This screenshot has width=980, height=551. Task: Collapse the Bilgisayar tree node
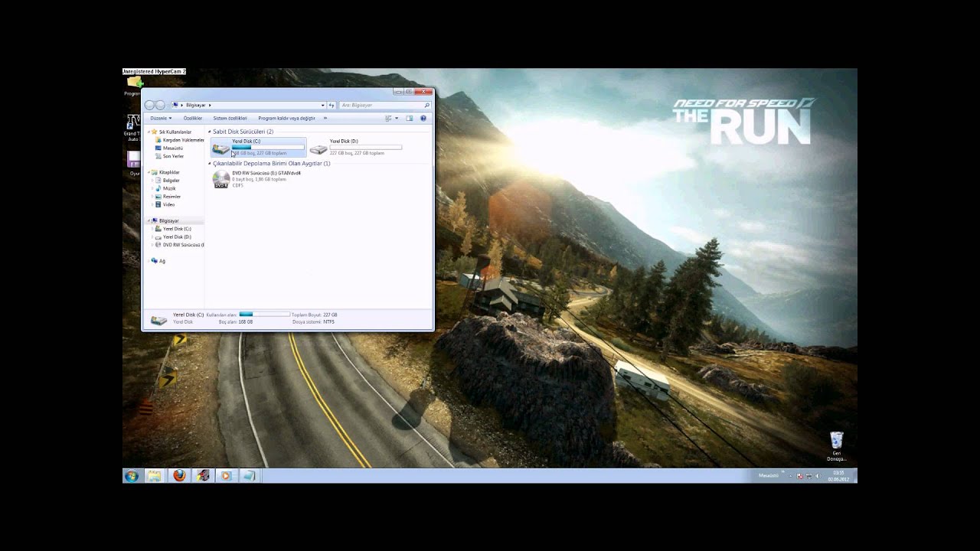pyautogui.click(x=149, y=220)
